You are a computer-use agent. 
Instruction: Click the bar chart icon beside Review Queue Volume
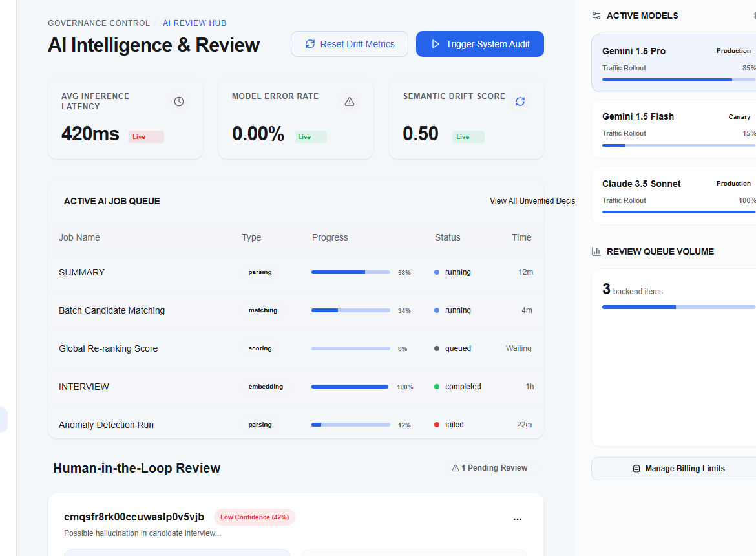point(596,251)
